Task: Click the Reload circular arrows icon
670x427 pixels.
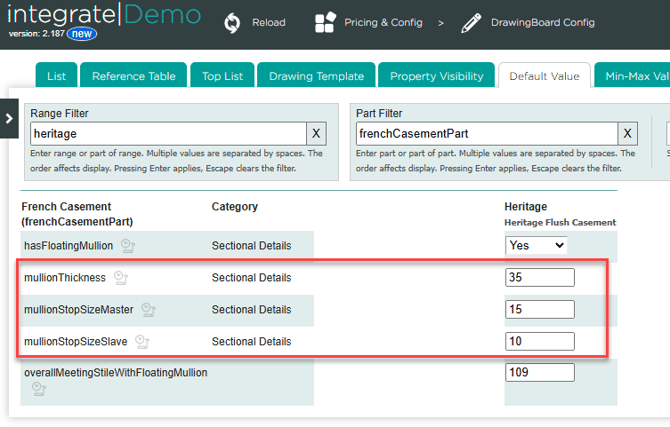Action: 232,22
